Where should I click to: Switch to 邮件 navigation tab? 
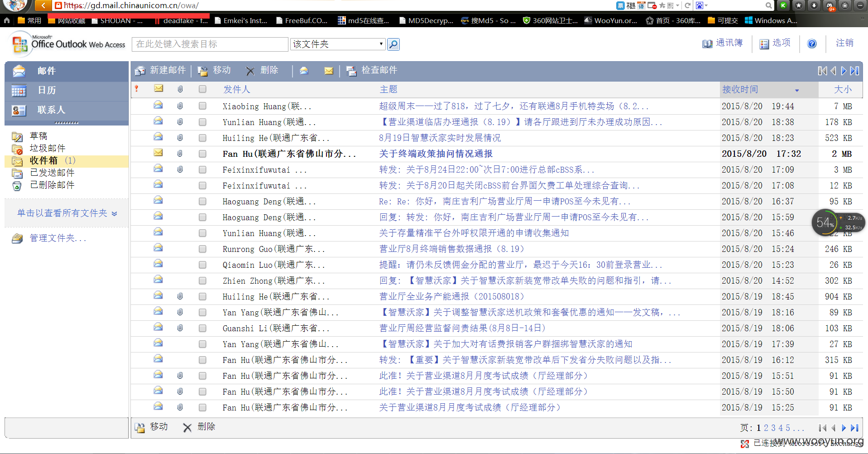point(67,71)
